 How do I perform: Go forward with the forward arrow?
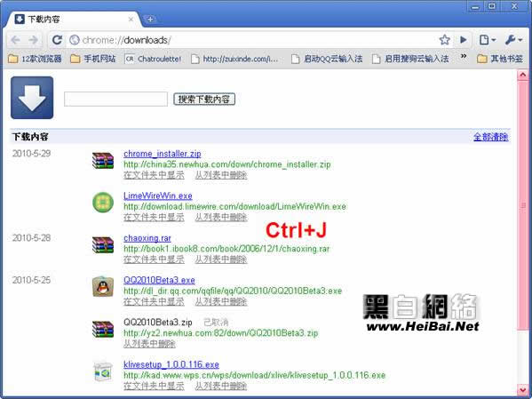tap(33, 40)
